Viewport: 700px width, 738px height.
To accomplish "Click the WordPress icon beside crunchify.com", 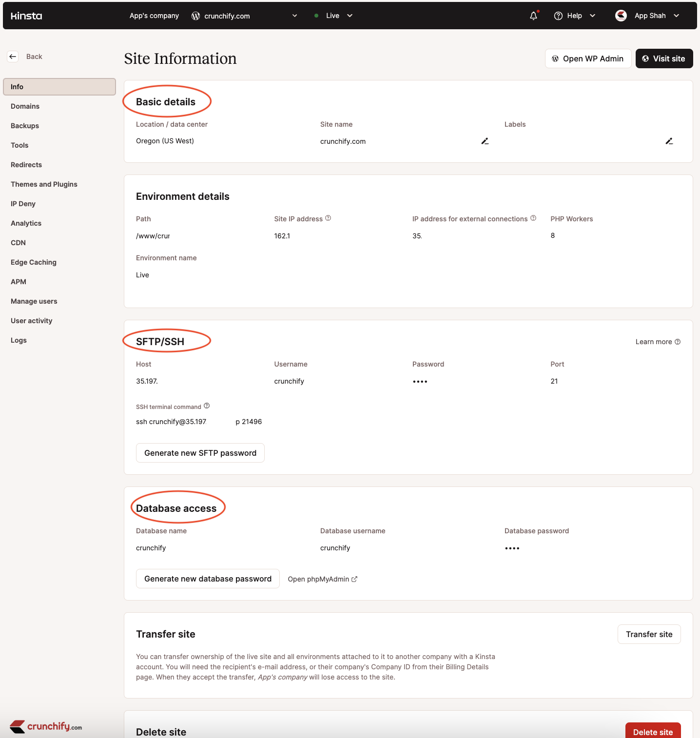I will click(x=195, y=16).
